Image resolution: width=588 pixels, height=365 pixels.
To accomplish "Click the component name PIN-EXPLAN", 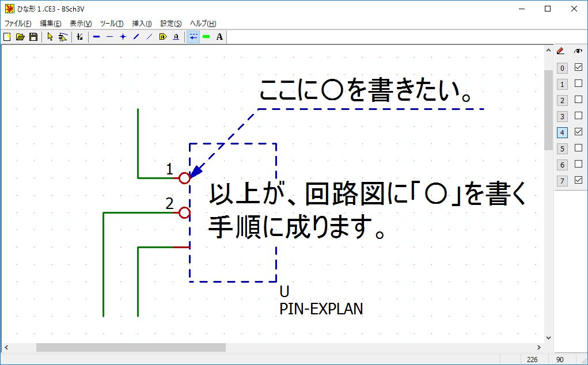I will coord(321,309).
